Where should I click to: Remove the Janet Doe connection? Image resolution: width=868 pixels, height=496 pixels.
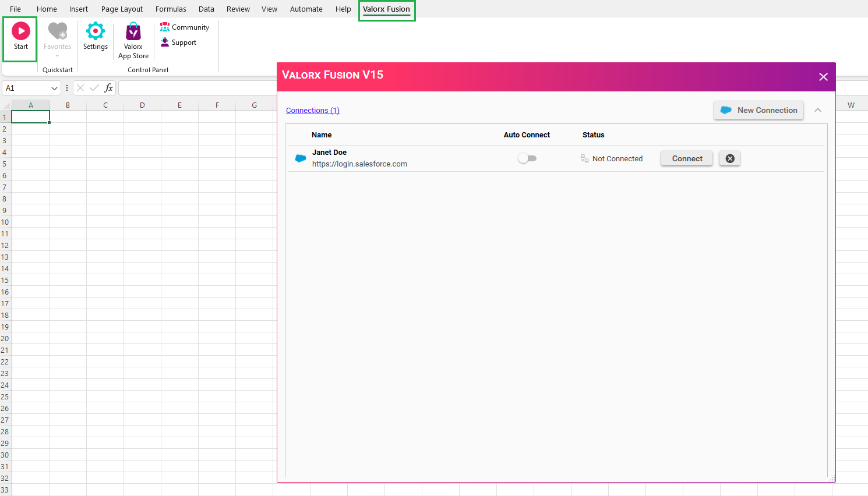(729, 158)
